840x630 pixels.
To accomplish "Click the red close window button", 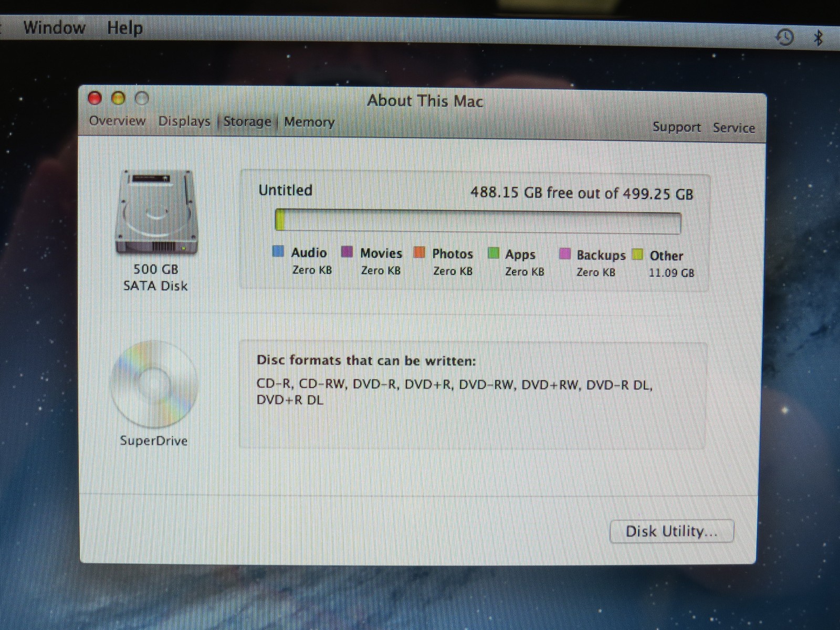I will (x=95, y=98).
